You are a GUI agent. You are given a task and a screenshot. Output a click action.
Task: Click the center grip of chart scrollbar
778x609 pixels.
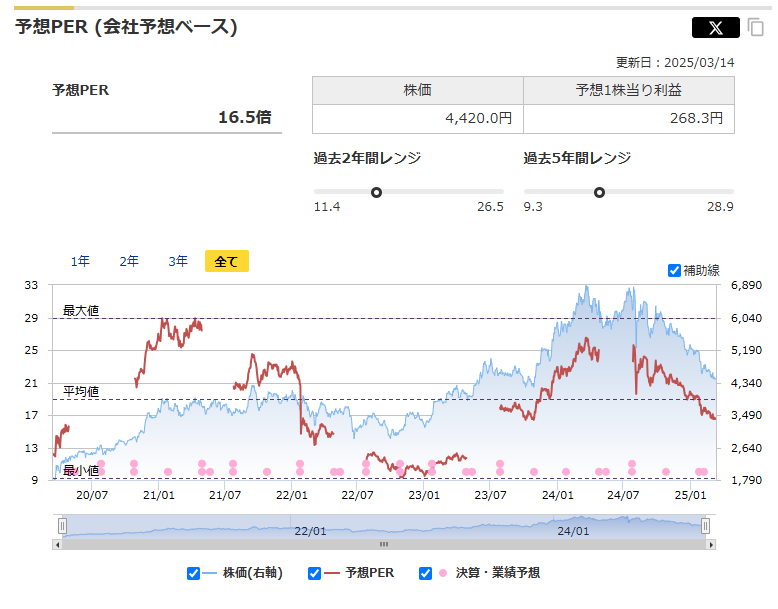383,545
